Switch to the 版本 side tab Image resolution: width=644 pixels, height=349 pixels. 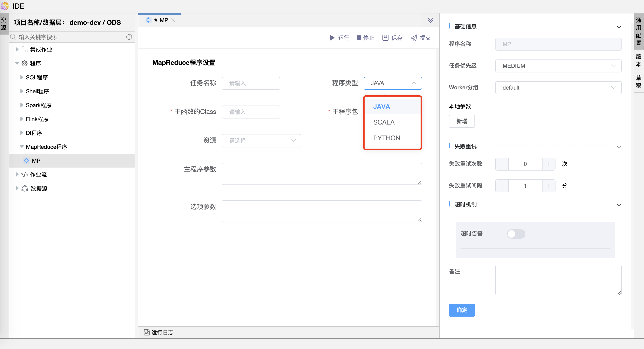pos(638,60)
